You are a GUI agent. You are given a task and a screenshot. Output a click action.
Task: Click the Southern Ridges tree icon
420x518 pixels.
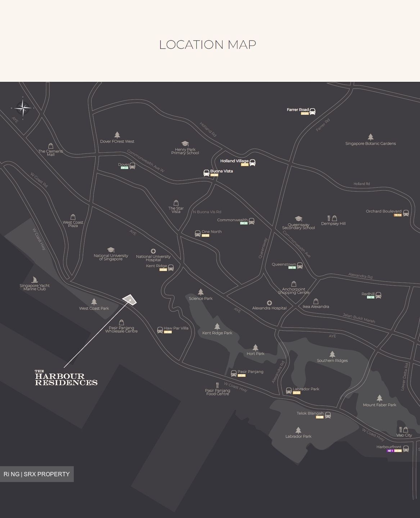point(332,354)
